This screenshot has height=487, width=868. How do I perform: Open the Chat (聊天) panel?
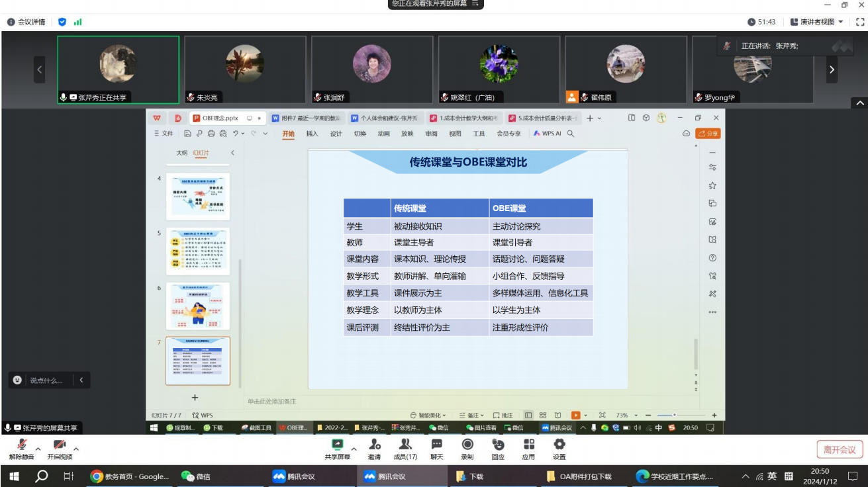(x=436, y=449)
